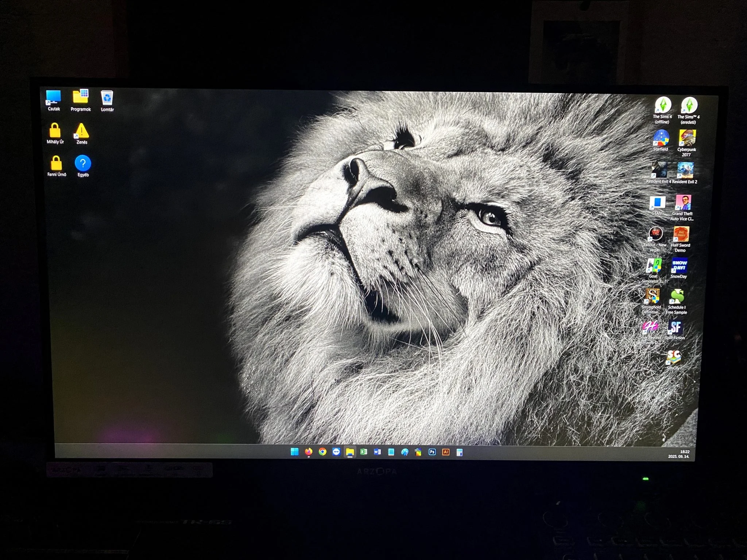747x560 pixels.
Task: Open the Windows Start menu
Action: pyautogui.click(x=294, y=452)
